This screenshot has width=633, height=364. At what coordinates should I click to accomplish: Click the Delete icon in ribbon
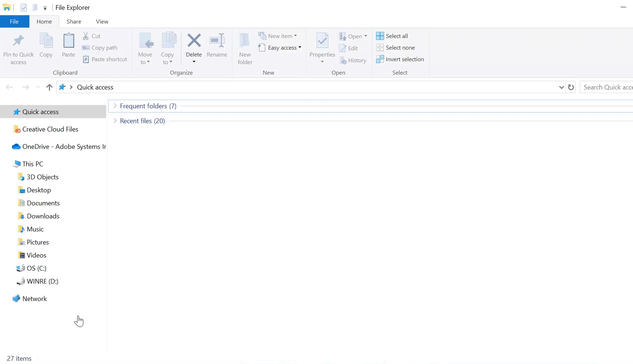click(194, 41)
